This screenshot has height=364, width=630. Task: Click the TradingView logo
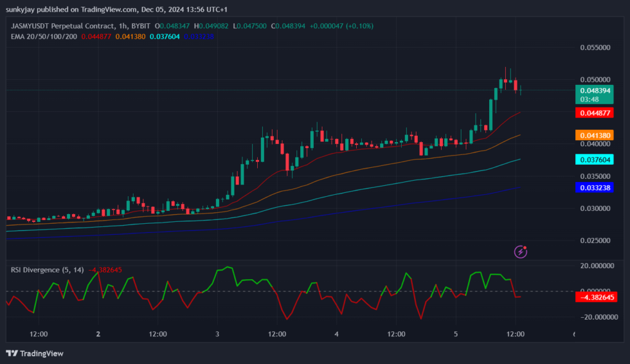(x=34, y=354)
